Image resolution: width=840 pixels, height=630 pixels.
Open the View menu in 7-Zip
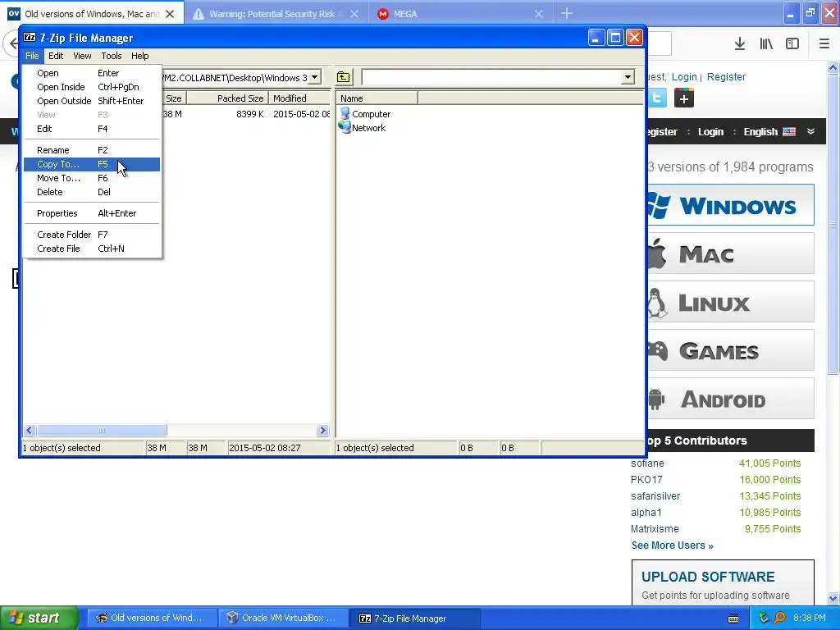[x=82, y=56]
